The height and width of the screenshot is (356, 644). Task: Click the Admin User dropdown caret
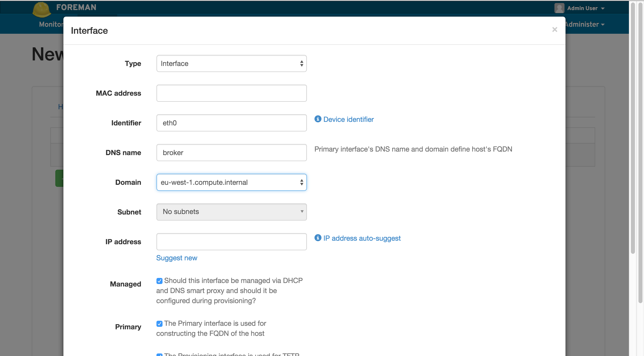[603, 9]
